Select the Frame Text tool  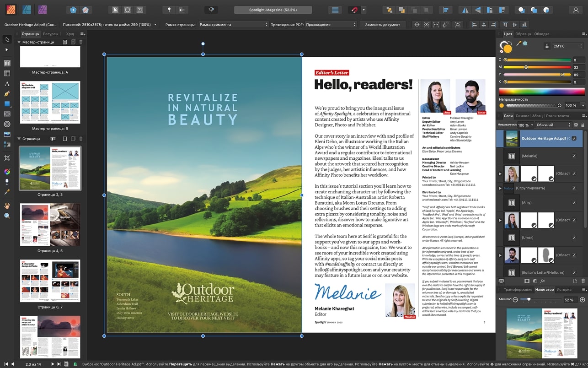point(7,63)
